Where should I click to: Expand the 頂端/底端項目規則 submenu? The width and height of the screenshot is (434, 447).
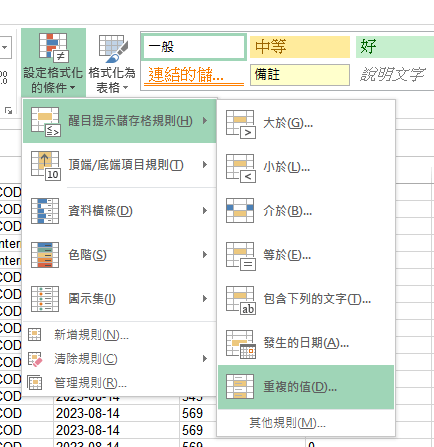(120, 165)
